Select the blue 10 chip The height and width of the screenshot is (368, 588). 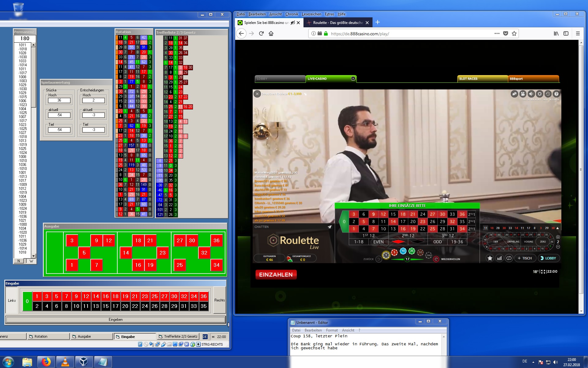pyautogui.click(x=403, y=251)
